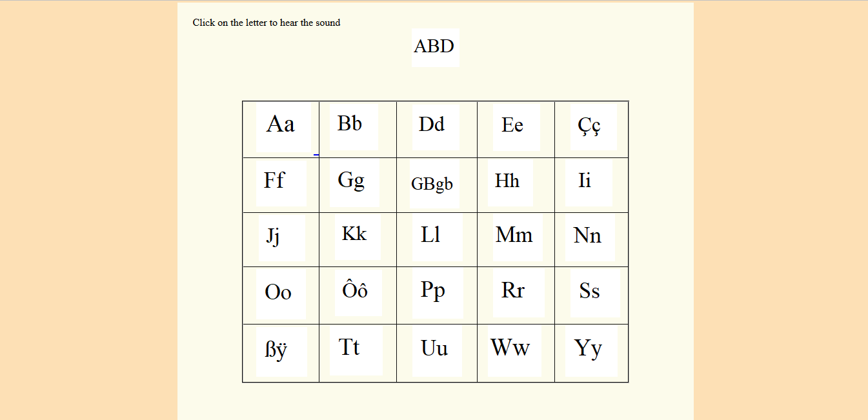Click the Ee letter tile
This screenshot has height=420, width=868.
(516, 127)
